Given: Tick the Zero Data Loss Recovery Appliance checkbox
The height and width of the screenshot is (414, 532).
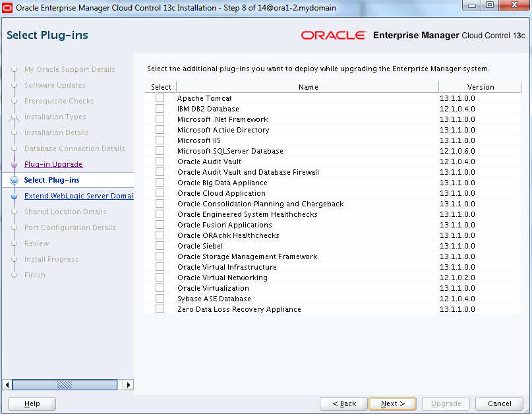Looking at the screenshot, I should click(160, 309).
